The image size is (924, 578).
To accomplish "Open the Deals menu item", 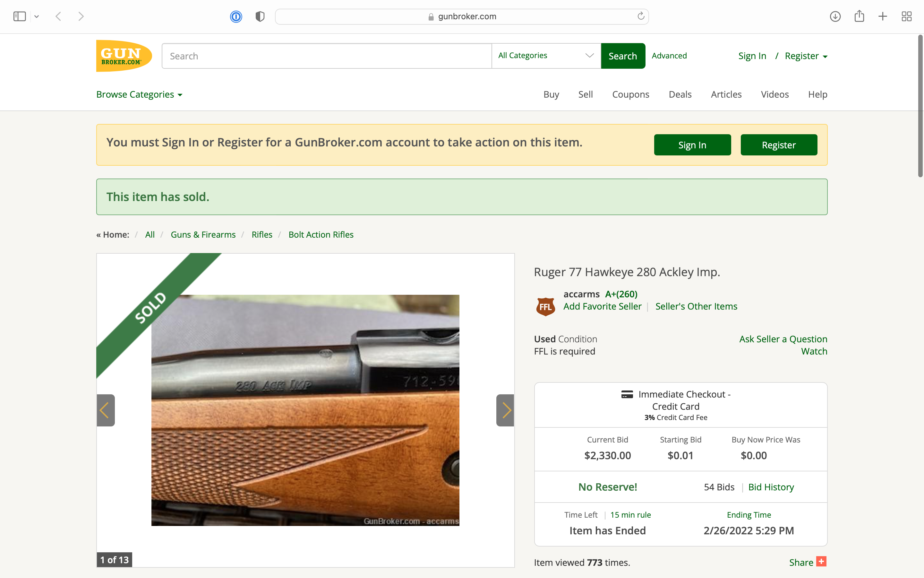I will click(x=680, y=94).
